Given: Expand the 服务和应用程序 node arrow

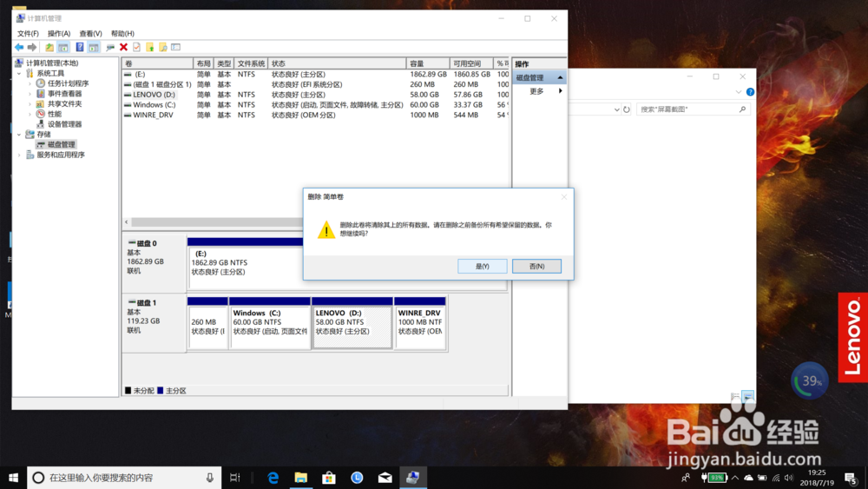Looking at the screenshot, I should point(19,155).
